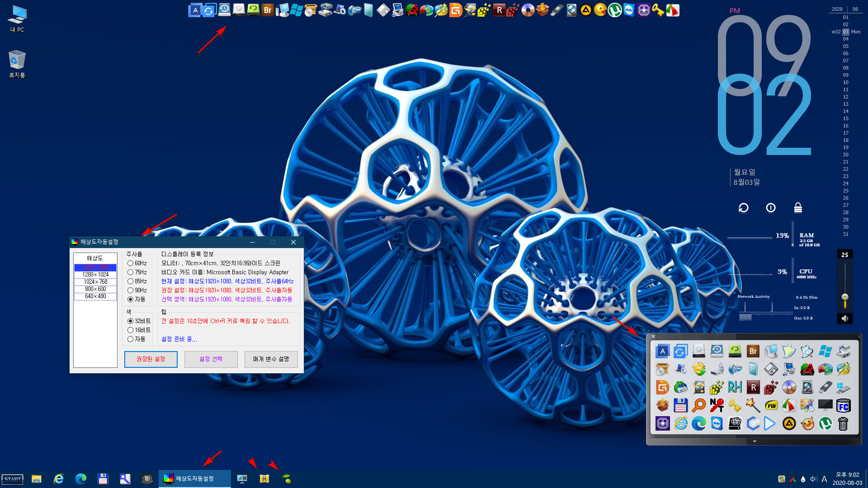Image resolution: width=868 pixels, height=488 pixels.
Task: Open the ghost explorer magnifier icon in panel
Action: click(807, 351)
